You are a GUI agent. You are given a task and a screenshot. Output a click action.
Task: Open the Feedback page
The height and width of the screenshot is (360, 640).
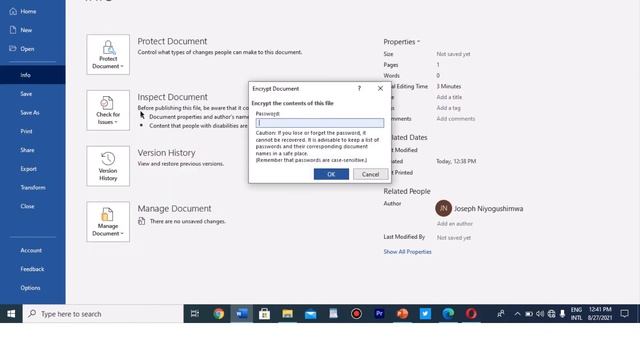(x=32, y=269)
